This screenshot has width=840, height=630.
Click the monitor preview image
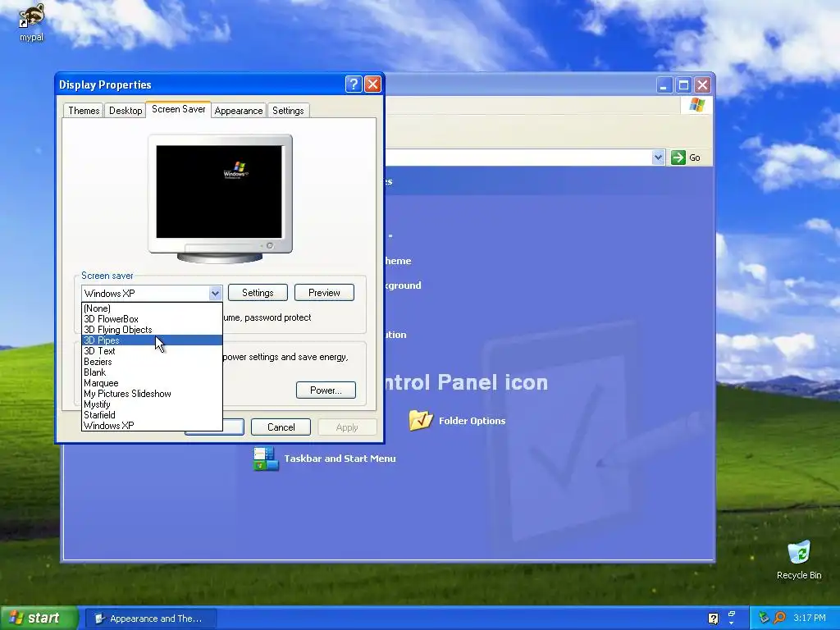click(220, 199)
